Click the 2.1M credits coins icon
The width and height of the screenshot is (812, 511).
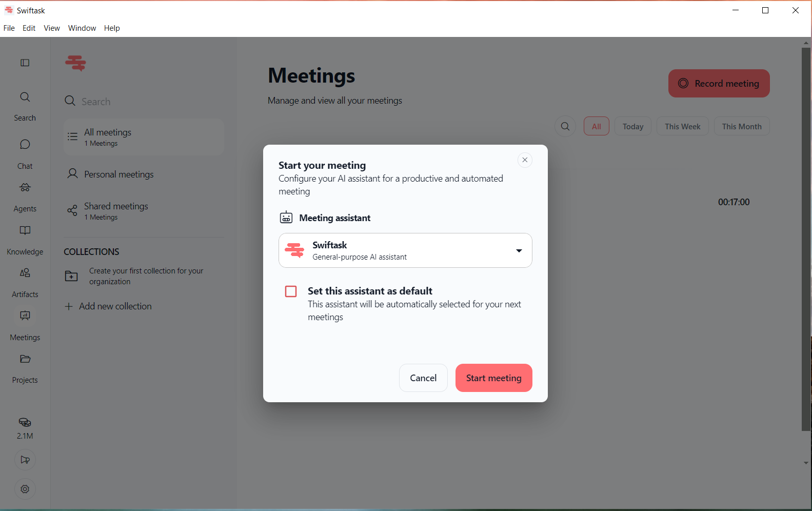pos(25,422)
